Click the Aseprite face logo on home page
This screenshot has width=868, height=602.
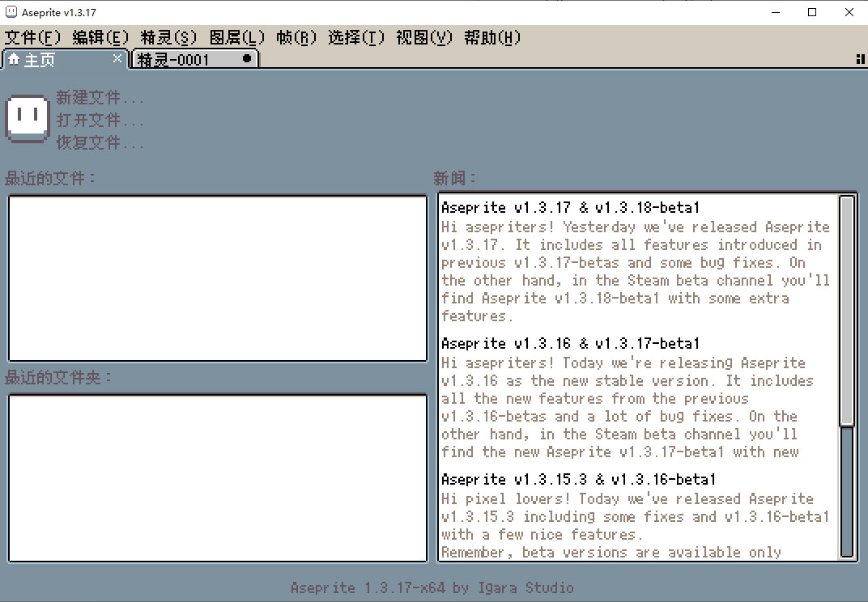(28, 119)
